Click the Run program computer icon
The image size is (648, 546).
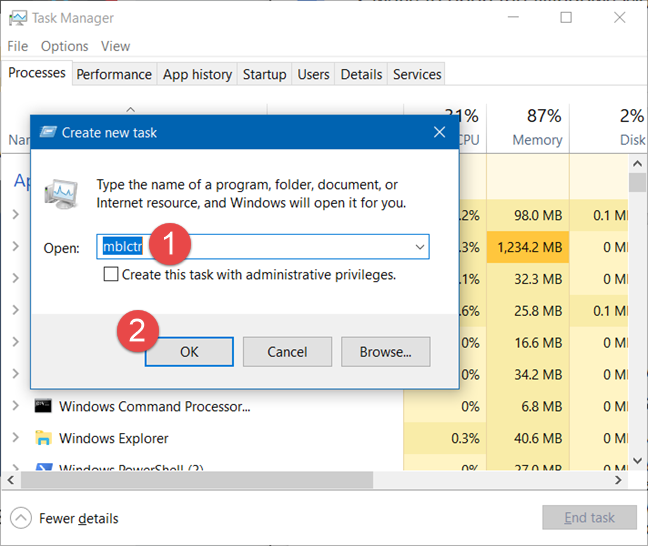tap(61, 194)
